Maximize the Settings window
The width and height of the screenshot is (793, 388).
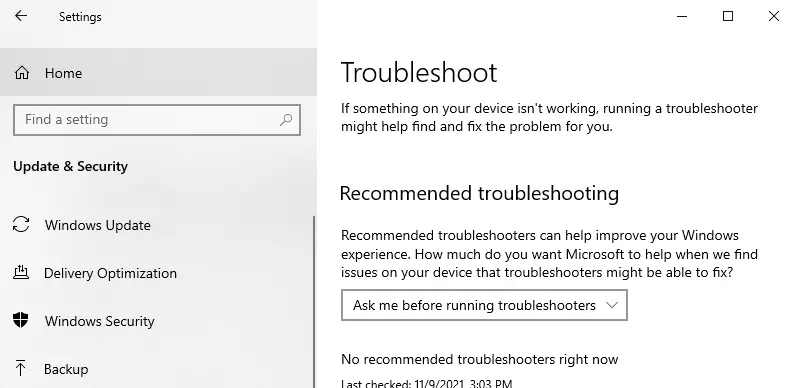(x=728, y=16)
